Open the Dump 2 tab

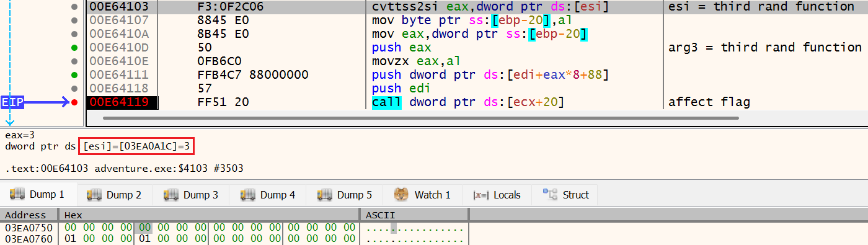[x=115, y=195]
